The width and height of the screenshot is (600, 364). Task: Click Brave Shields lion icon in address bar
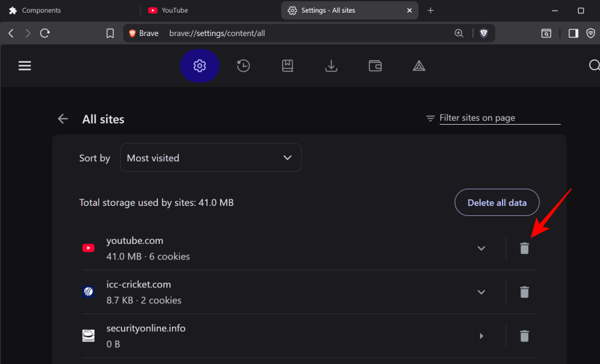click(x=484, y=33)
